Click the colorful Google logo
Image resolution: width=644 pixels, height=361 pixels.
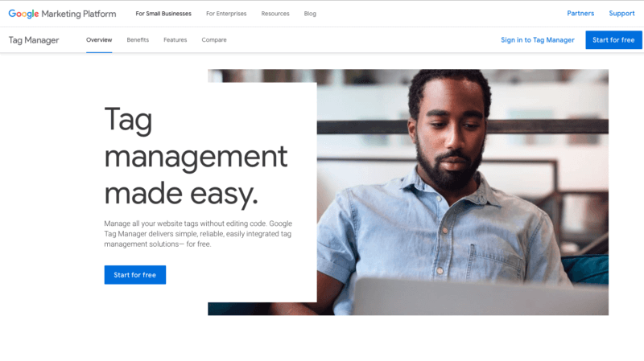click(x=23, y=14)
